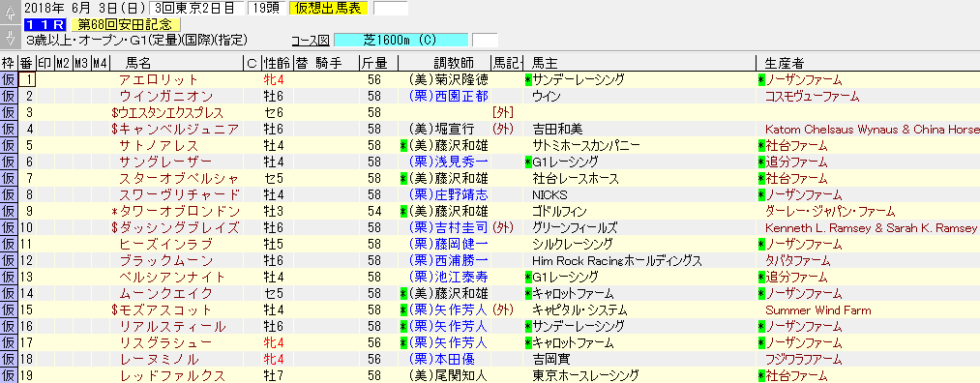Select horse ヒーズインラブ

(x=165, y=245)
